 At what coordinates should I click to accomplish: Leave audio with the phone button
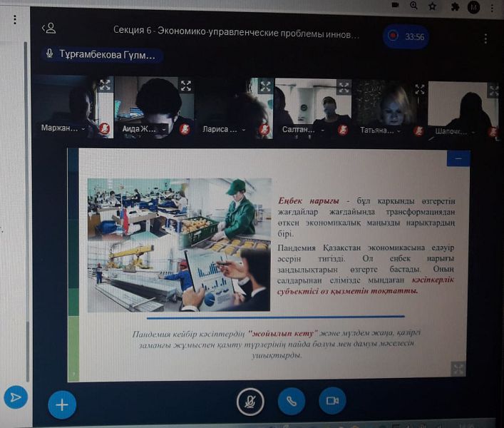tap(291, 401)
